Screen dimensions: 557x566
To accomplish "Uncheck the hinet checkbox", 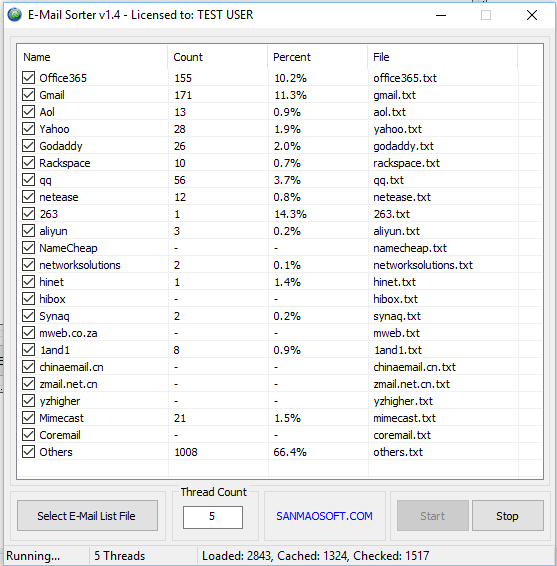I will [29, 282].
